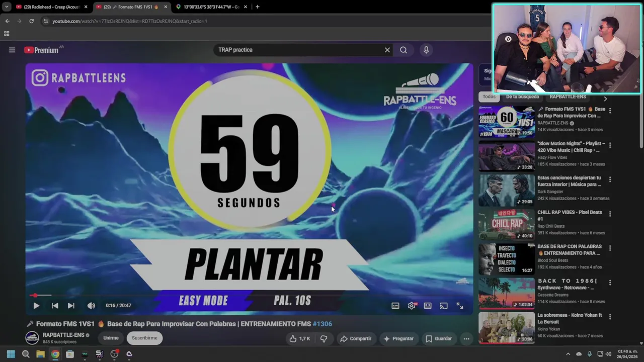The height and width of the screenshot is (362, 644).
Task: Subscribe using the Suscribirme button
Action: pos(144,338)
